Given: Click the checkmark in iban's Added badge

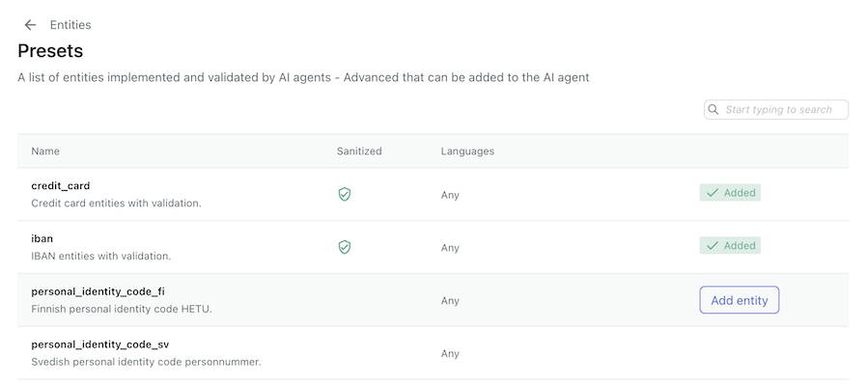Looking at the screenshot, I should point(713,246).
